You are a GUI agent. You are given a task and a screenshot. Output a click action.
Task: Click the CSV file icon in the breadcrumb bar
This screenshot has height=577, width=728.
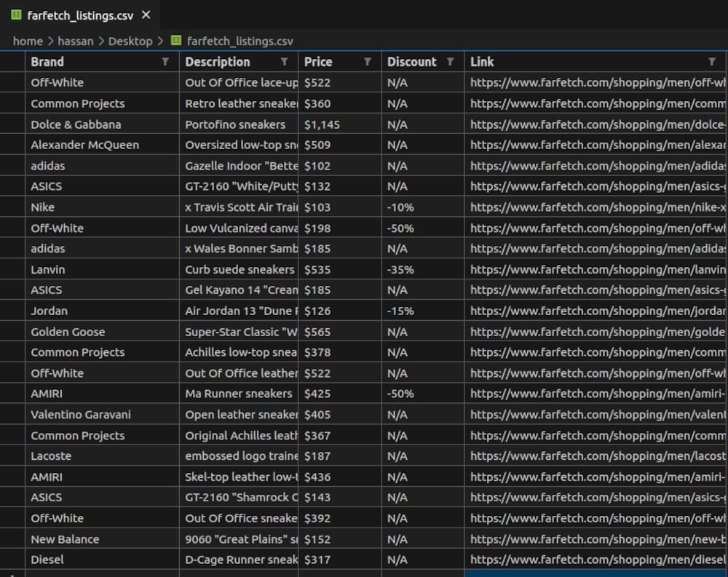(x=175, y=41)
